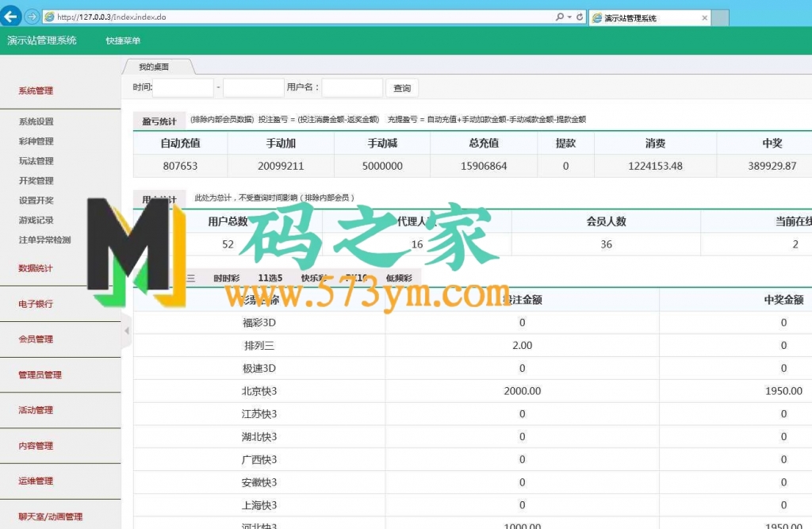Screen dimensions: 812x529
Task: Click the start time input field
Action: pyautogui.click(x=183, y=87)
